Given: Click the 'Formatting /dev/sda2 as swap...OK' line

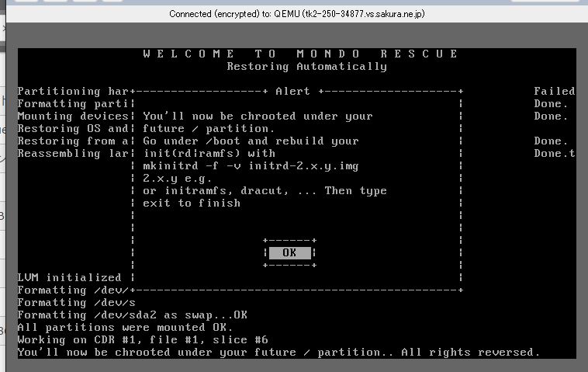Looking at the screenshot, I should (132, 315).
